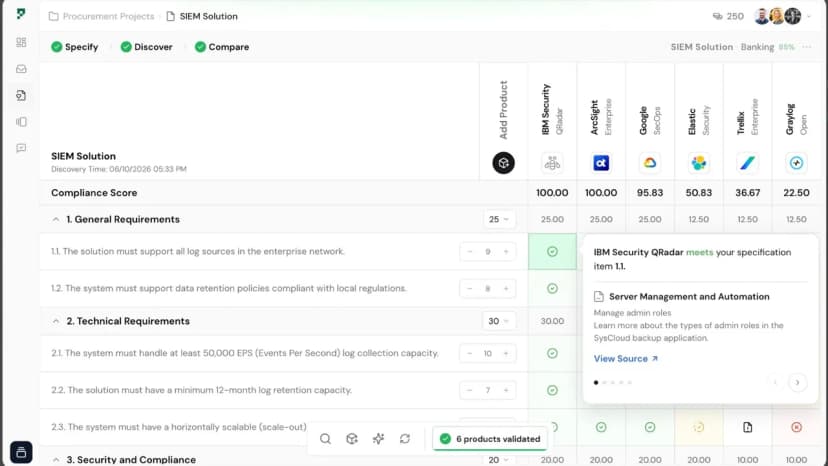
Task: Collapse the General Requirements section
Action: coord(56,219)
